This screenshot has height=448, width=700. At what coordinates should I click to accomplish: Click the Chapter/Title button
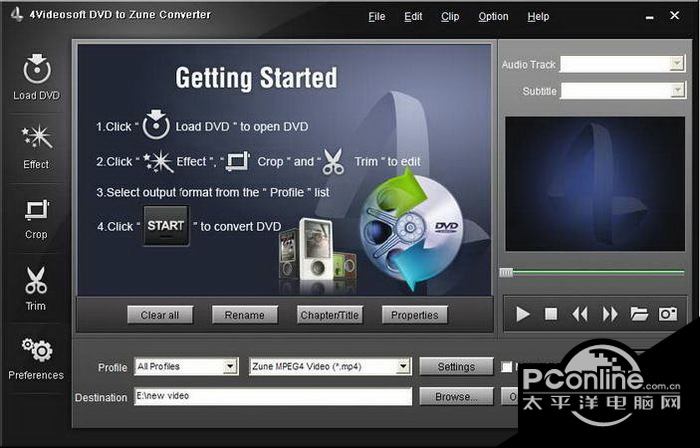click(x=329, y=315)
